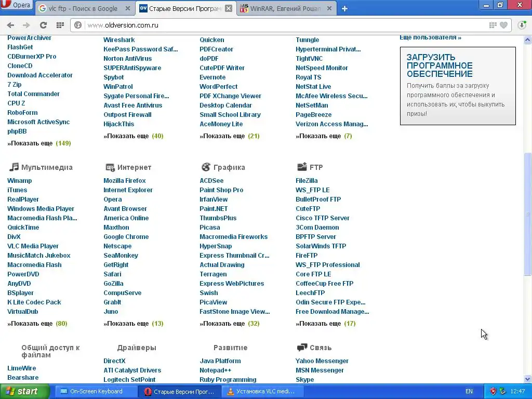Screen dimensions: 532x399
Task: Expand Показать еще (40) list
Action: pos(134,136)
